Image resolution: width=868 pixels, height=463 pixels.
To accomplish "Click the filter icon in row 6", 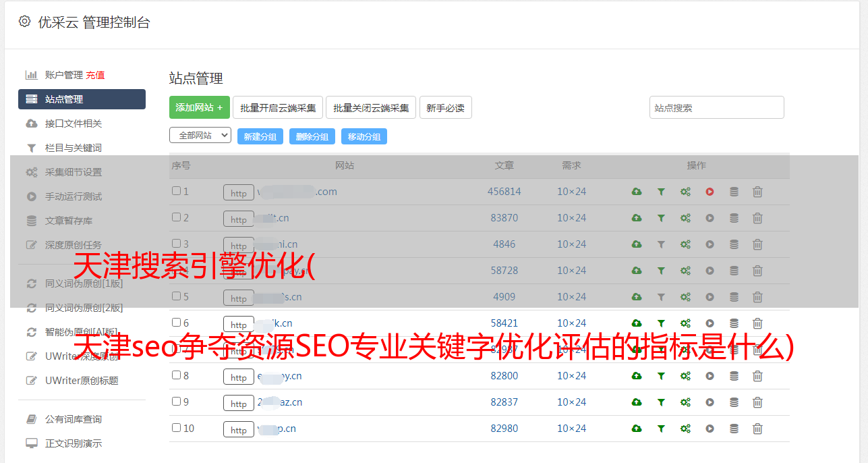I will (x=661, y=323).
